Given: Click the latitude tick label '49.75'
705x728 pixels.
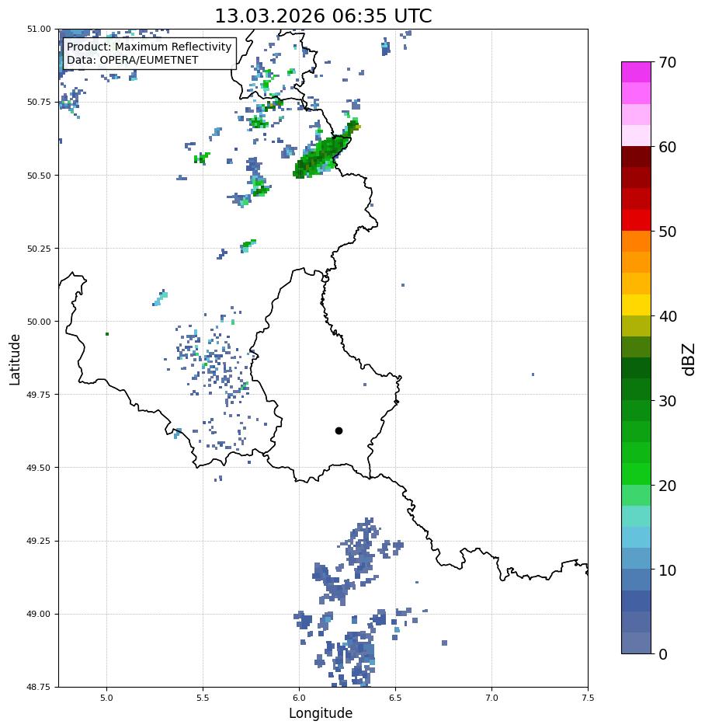Looking at the screenshot, I should click(x=39, y=394).
